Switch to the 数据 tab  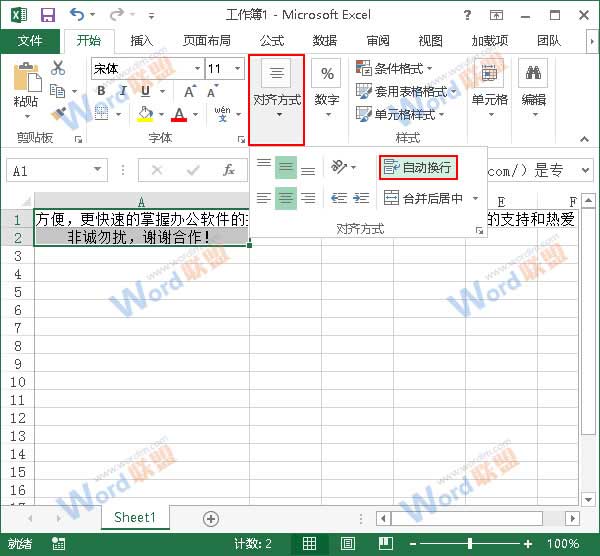[x=325, y=41]
